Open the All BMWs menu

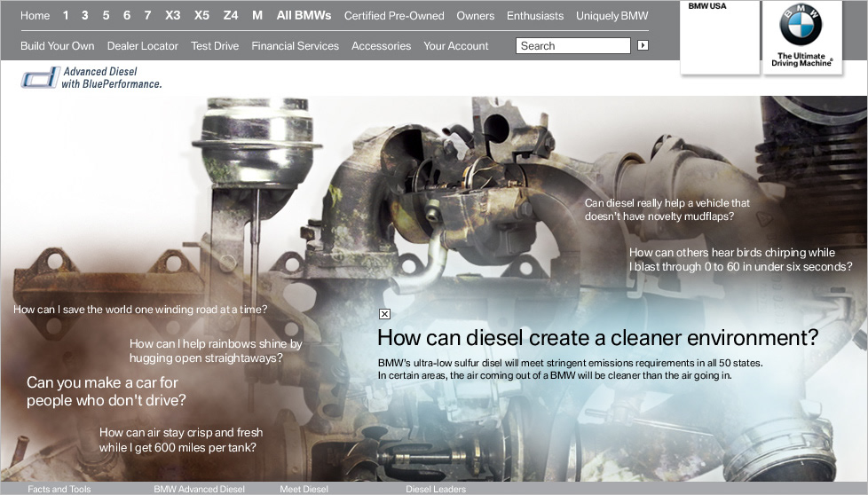click(304, 16)
